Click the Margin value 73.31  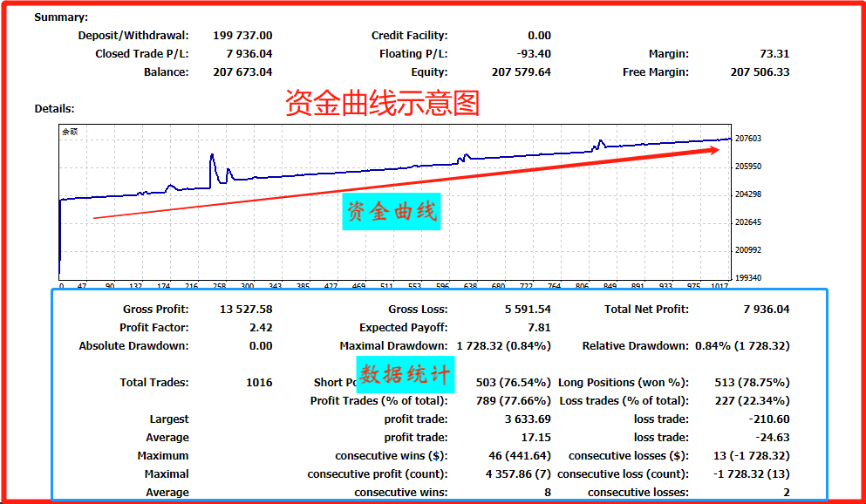tap(774, 54)
